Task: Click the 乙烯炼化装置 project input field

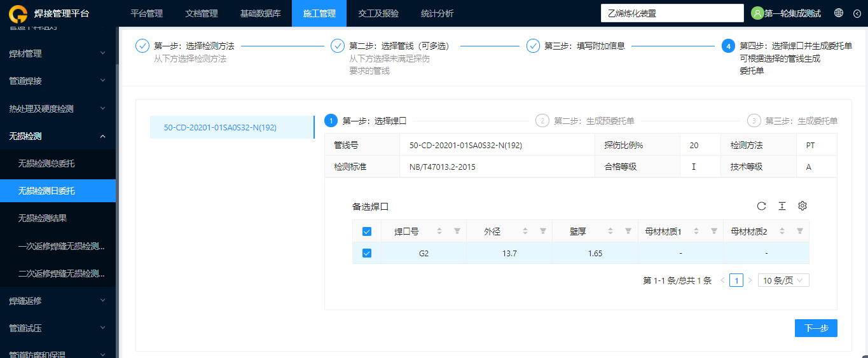Action: point(672,13)
